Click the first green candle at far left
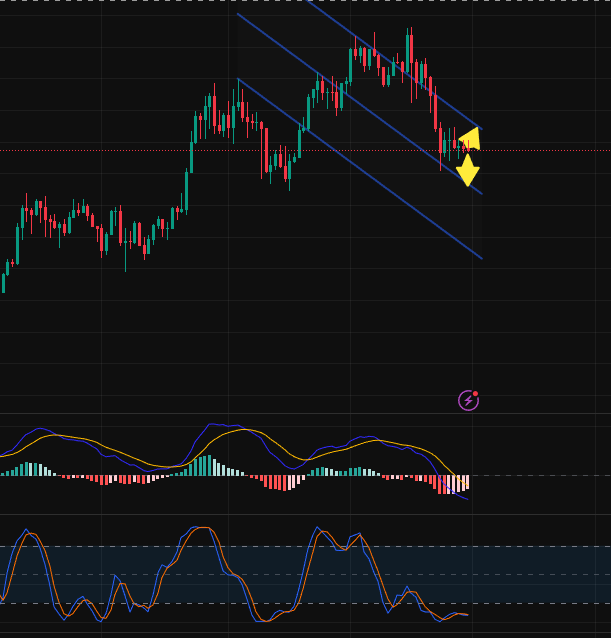The image size is (611, 638). pyautogui.click(x=3, y=283)
